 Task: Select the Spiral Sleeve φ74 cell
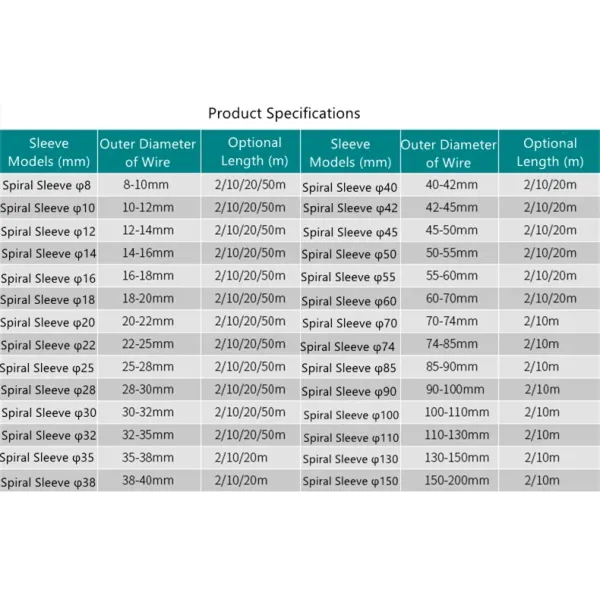(x=350, y=344)
